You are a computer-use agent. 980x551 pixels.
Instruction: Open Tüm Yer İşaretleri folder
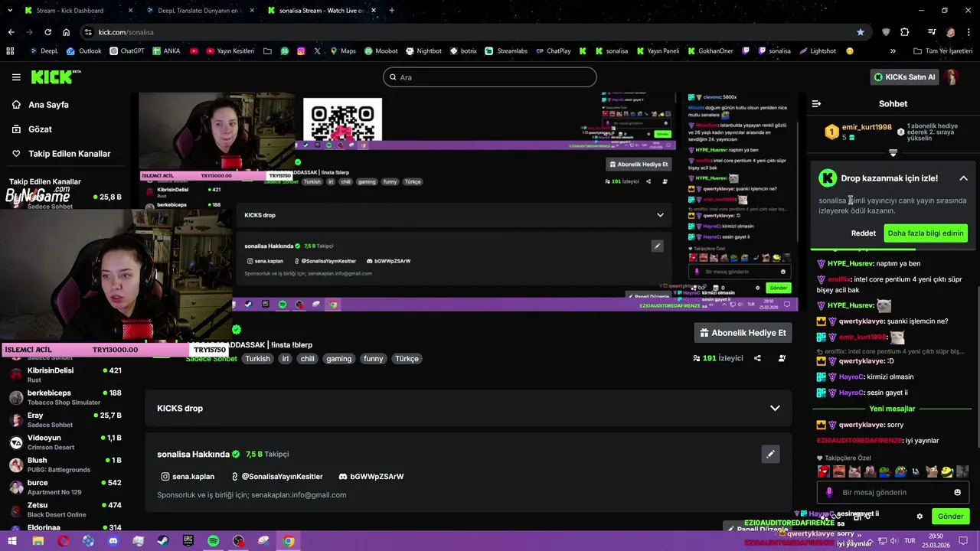point(944,51)
